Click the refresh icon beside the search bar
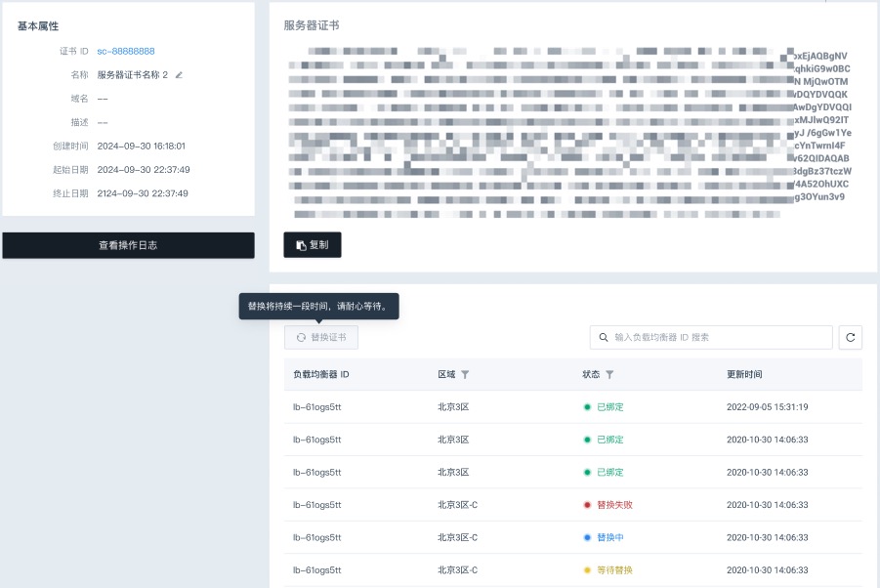 pos(850,337)
